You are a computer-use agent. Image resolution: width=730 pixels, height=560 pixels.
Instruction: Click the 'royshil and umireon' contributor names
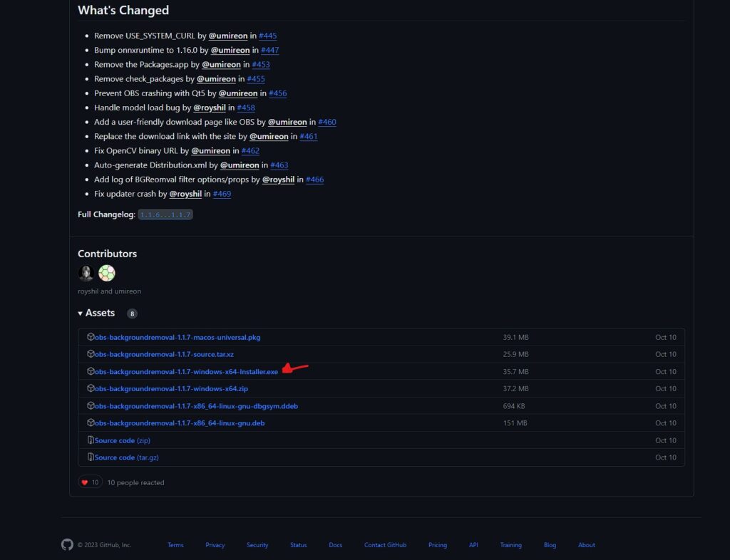click(109, 291)
